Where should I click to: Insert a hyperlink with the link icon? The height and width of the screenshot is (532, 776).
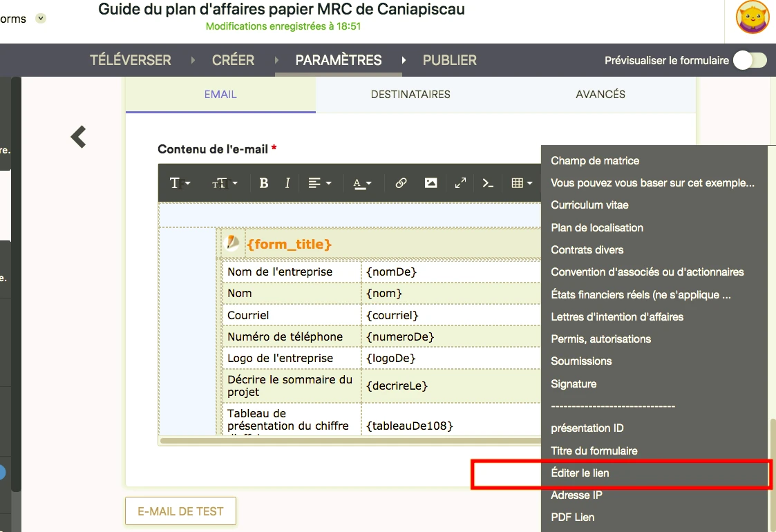coord(401,183)
